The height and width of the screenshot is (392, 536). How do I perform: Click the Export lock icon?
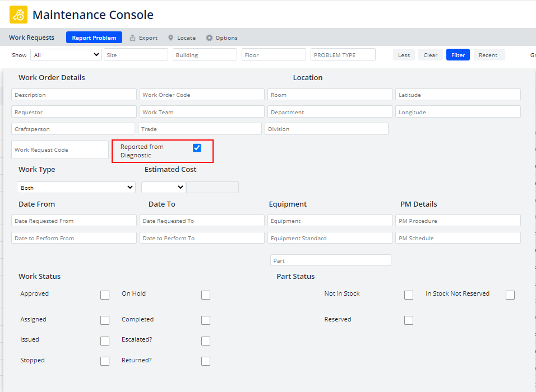coord(133,38)
